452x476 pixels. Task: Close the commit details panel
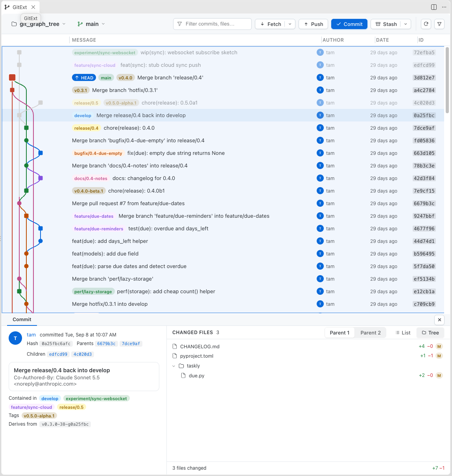point(439,320)
